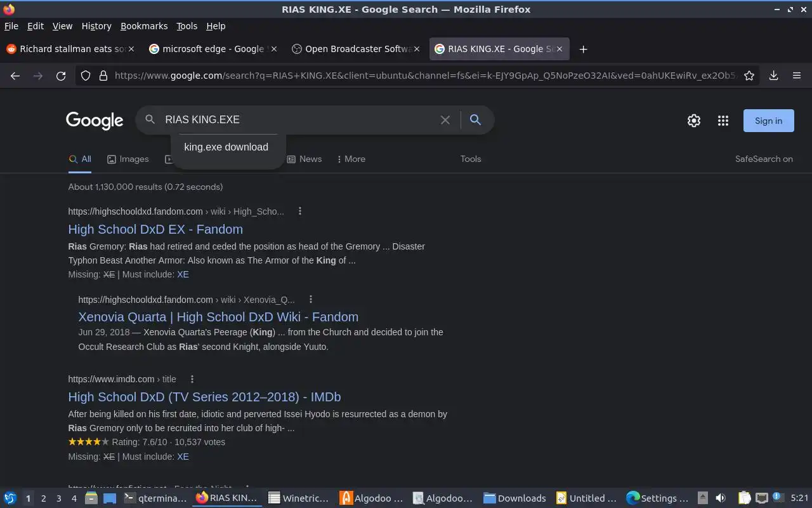The height and width of the screenshot is (508, 812).
Task: Open the clipboard tray icon
Action: pos(745,498)
